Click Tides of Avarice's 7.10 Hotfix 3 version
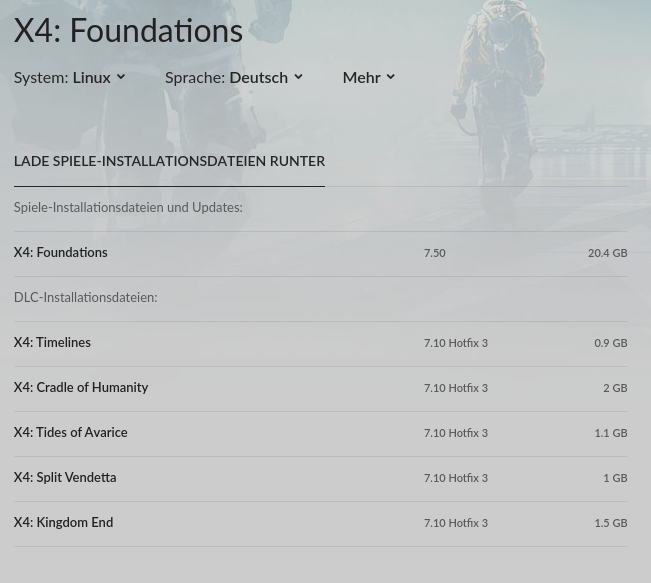Viewport: 651px width, 583px height. [456, 433]
